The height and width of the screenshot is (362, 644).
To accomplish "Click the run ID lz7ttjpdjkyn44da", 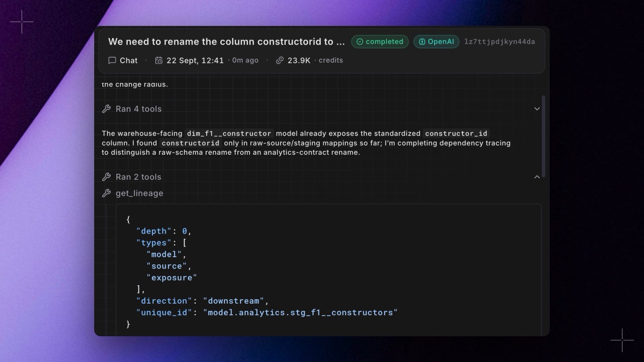I will (x=500, y=41).
